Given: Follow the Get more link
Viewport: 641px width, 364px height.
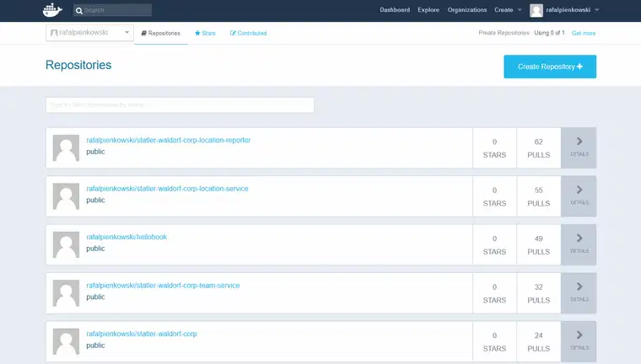Looking at the screenshot, I should point(583,33).
